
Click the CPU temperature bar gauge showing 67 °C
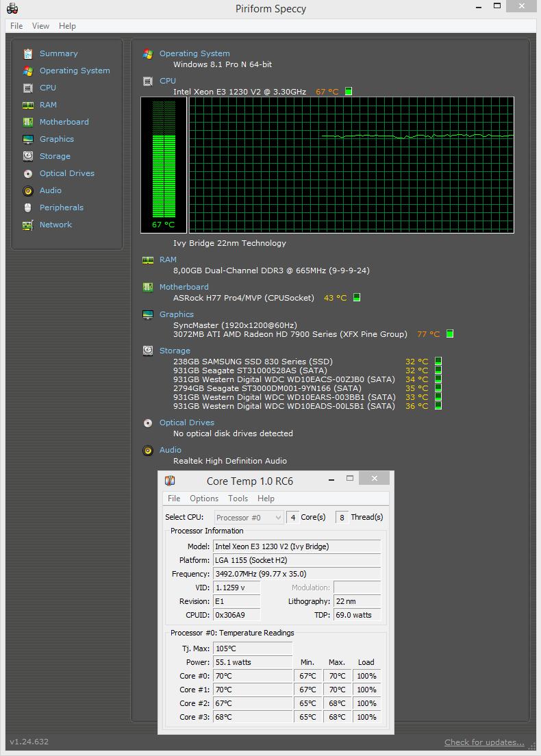(164, 165)
